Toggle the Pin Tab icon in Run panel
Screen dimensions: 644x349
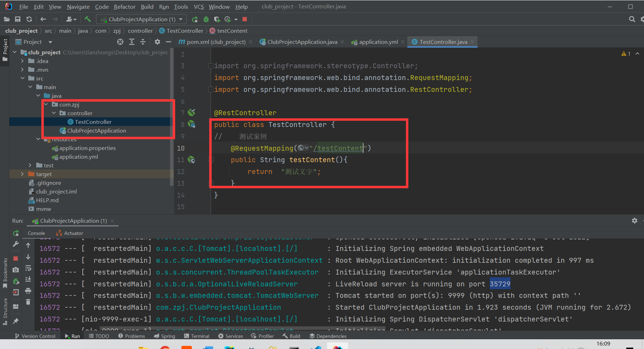coord(16,321)
